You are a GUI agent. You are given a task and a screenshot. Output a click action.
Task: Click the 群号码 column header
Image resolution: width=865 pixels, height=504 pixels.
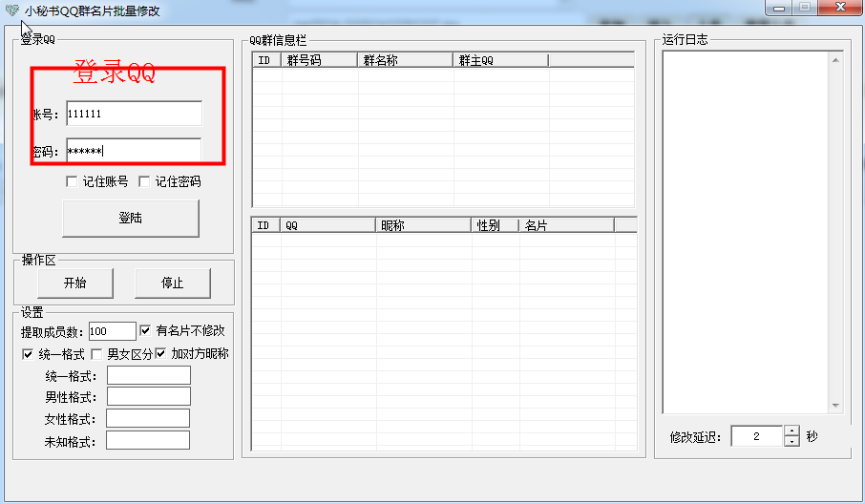click(320, 60)
